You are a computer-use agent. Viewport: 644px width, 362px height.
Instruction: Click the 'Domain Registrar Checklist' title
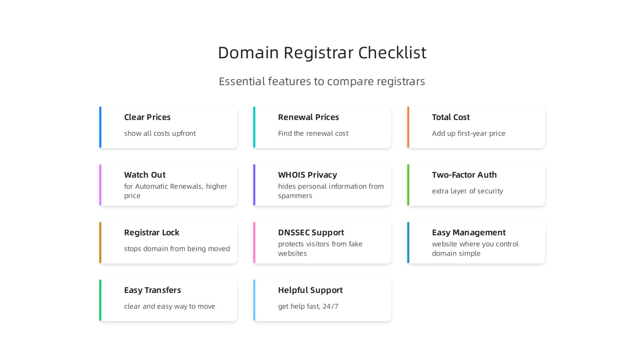(322, 53)
